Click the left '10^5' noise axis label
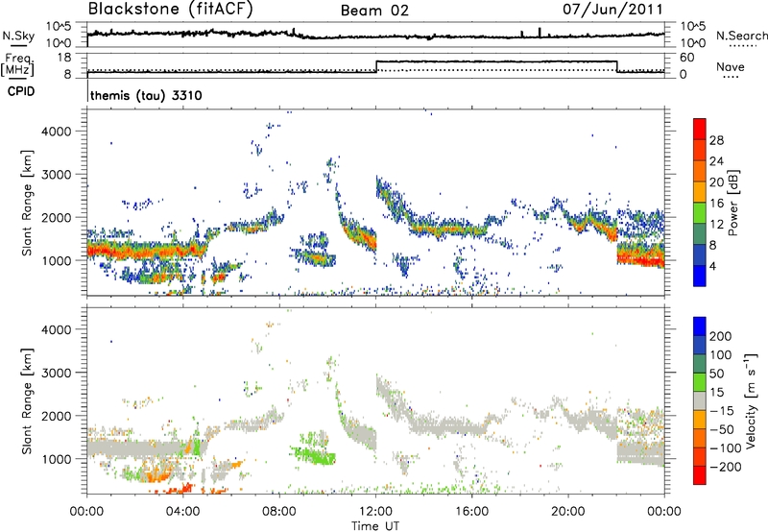Viewport: 768px width, 532px height. coord(59,26)
